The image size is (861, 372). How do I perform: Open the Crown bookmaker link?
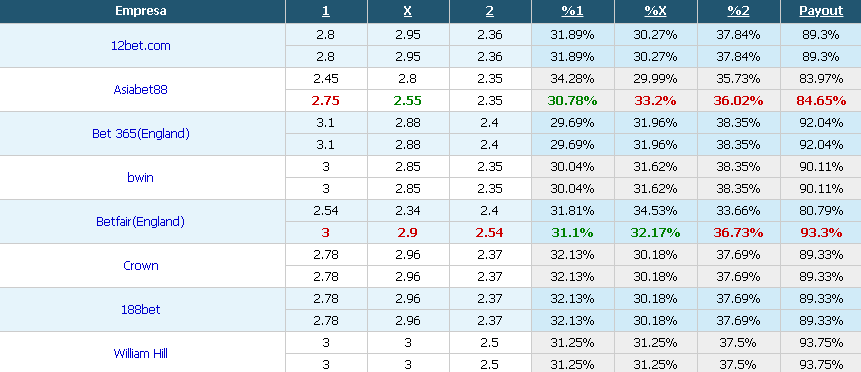(141, 265)
